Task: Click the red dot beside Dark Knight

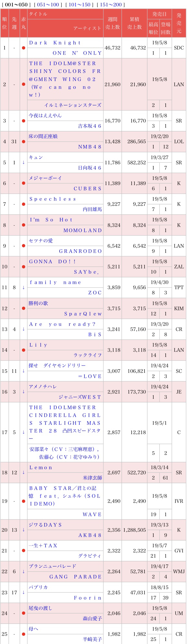Action: tap(23, 48)
